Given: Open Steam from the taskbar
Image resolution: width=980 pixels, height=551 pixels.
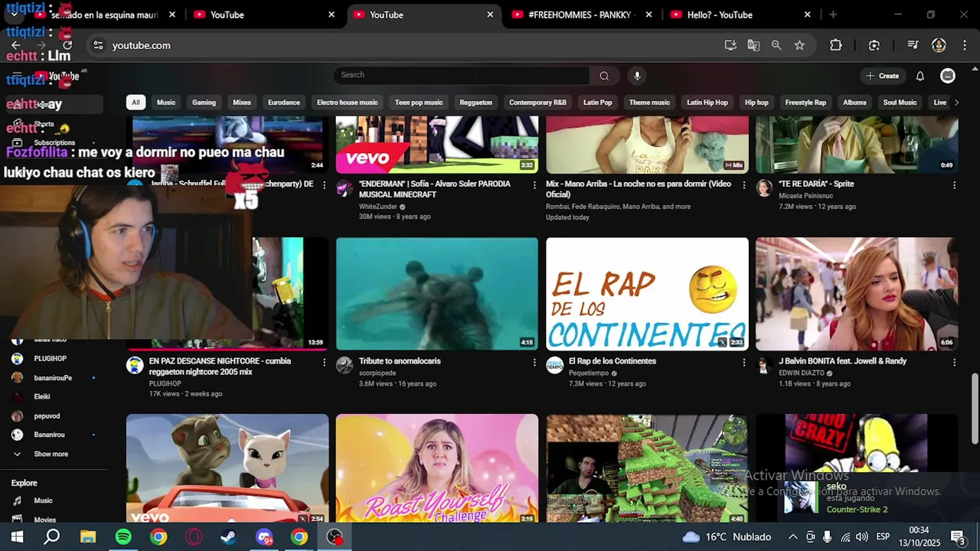Looking at the screenshot, I should pyautogui.click(x=228, y=537).
